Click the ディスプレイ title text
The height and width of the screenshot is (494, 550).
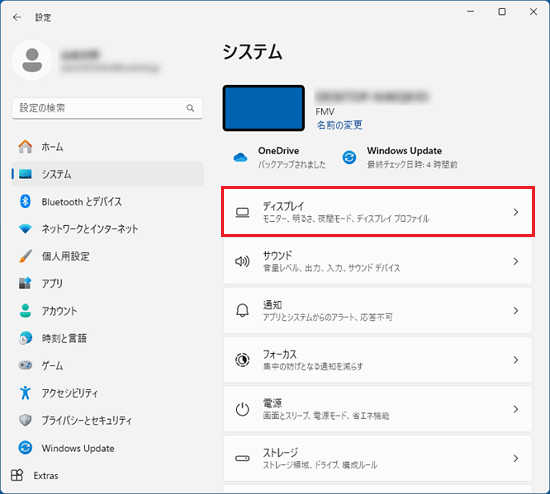(x=283, y=206)
